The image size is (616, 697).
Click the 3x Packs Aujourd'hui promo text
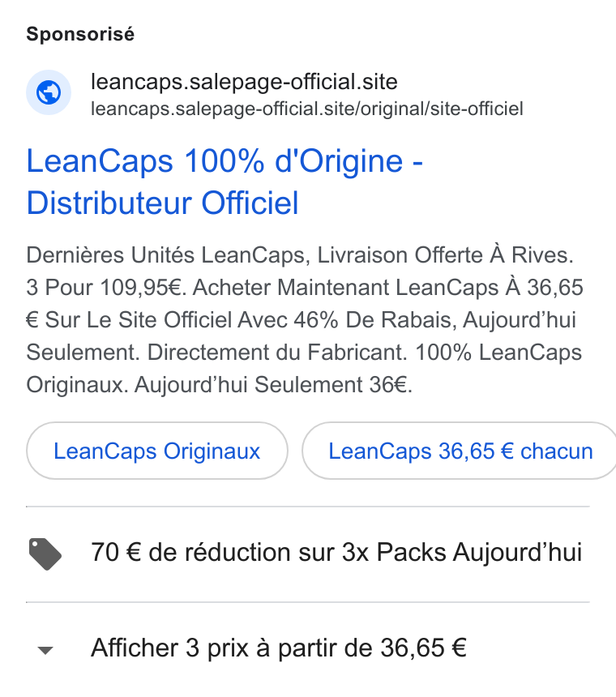(x=462, y=553)
